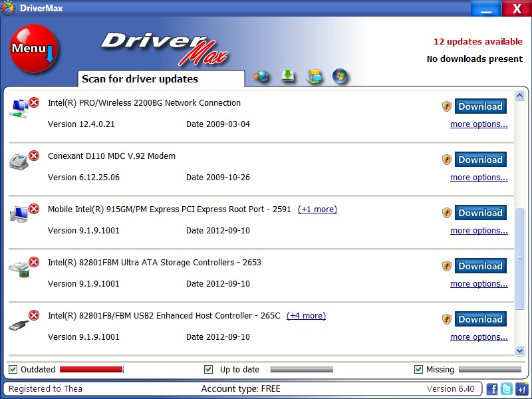This screenshot has height=399, width=532.
Task: Click the globe online scan icon
Action: 261,76
